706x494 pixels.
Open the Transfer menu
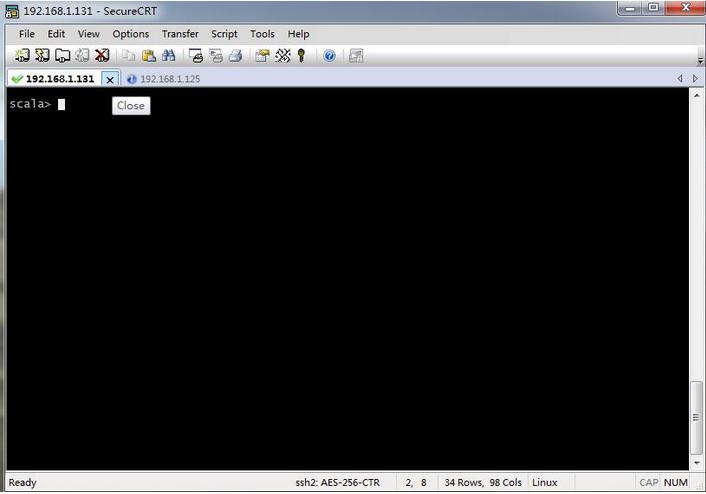(180, 34)
